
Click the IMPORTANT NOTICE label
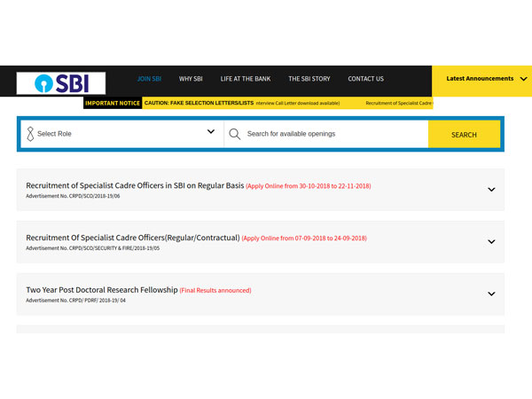click(113, 103)
